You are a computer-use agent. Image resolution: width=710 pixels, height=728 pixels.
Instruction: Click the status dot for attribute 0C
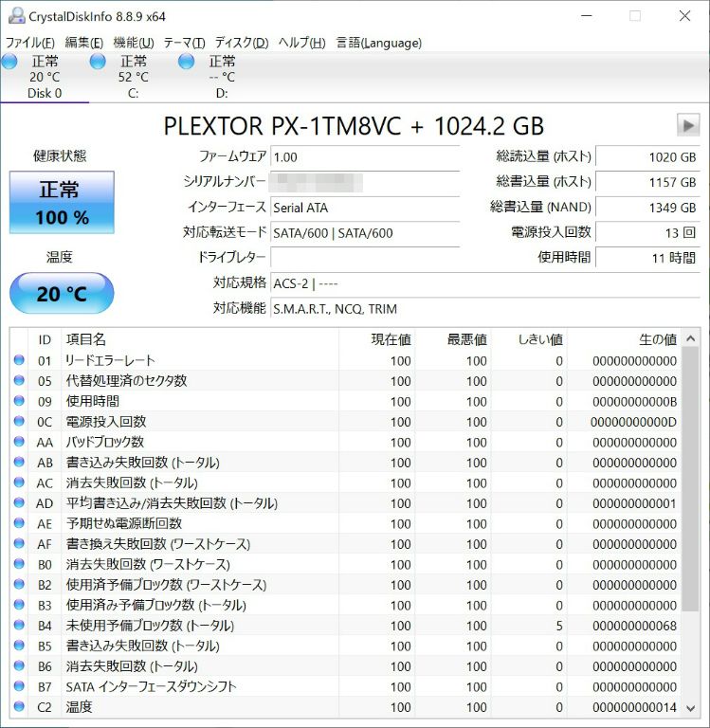pos(19,421)
